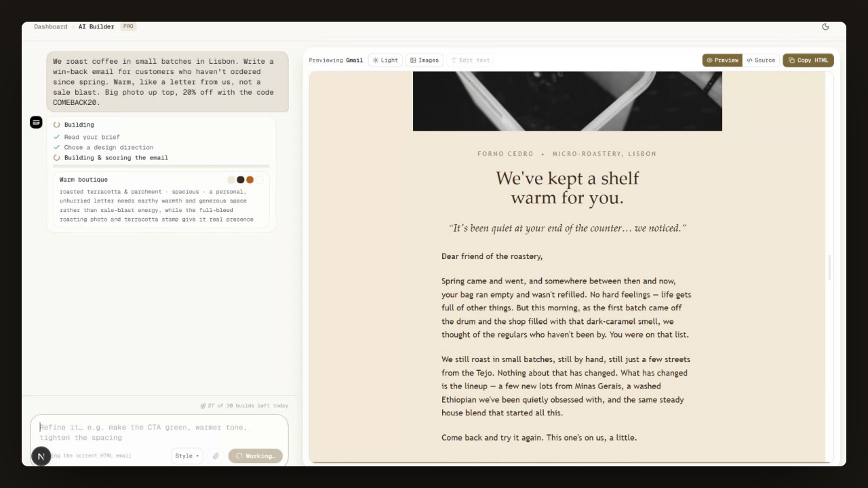The height and width of the screenshot is (488, 868).
Task: Click the email preview vertical scrollbar
Action: point(829,267)
